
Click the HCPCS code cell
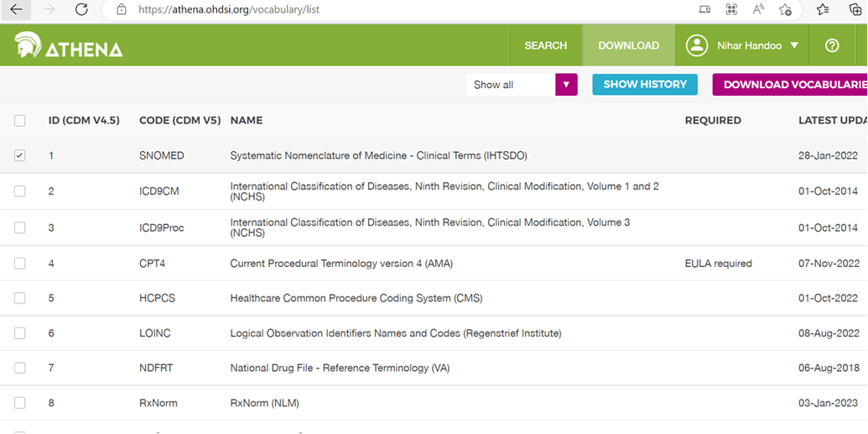click(157, 298)
